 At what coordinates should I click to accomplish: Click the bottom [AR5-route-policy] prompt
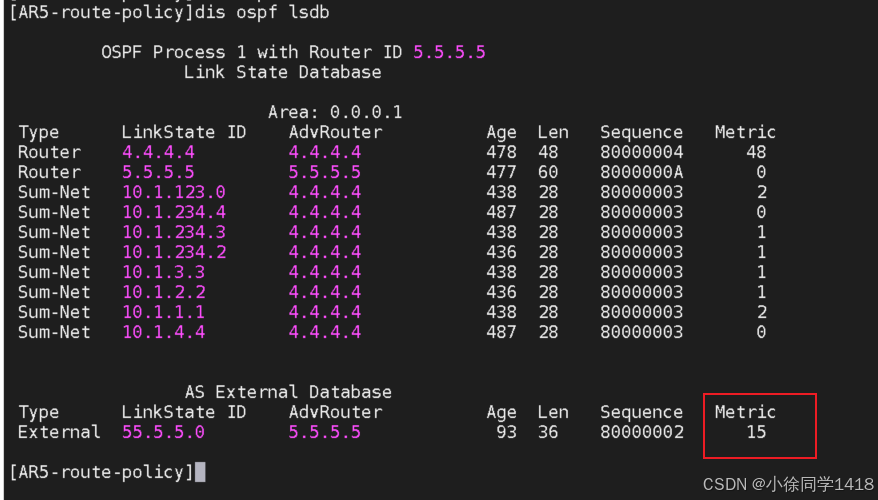click(101, 472)
